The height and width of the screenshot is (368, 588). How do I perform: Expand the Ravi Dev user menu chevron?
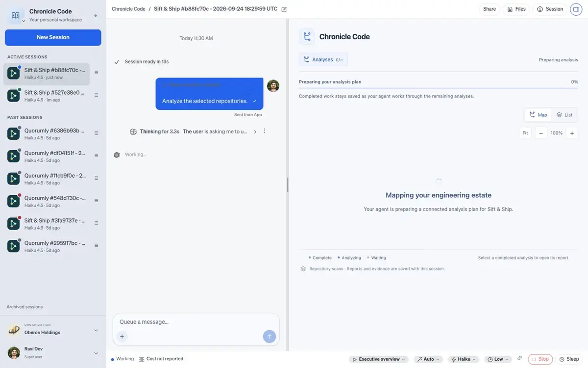tap(96, 353)
